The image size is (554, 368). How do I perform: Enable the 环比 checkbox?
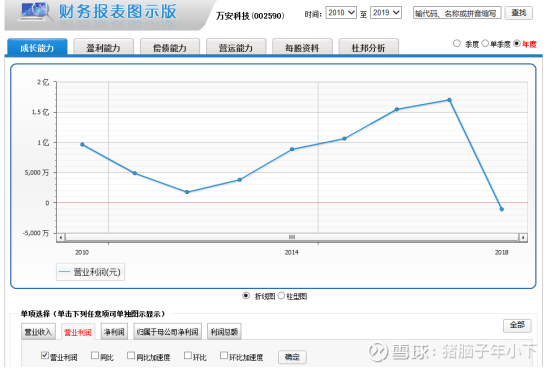click(188, 355)
